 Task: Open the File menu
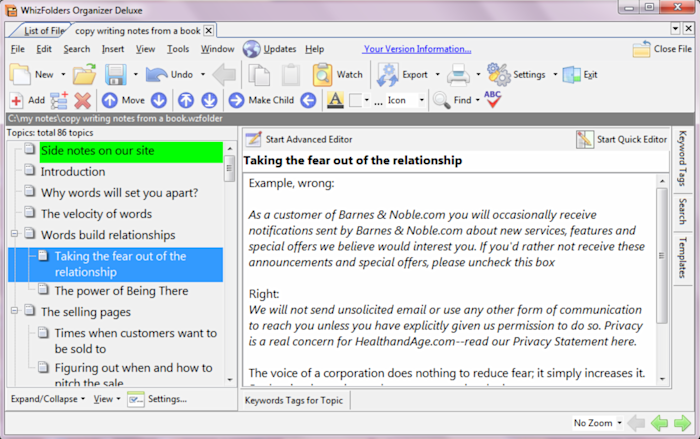(18, 49)
